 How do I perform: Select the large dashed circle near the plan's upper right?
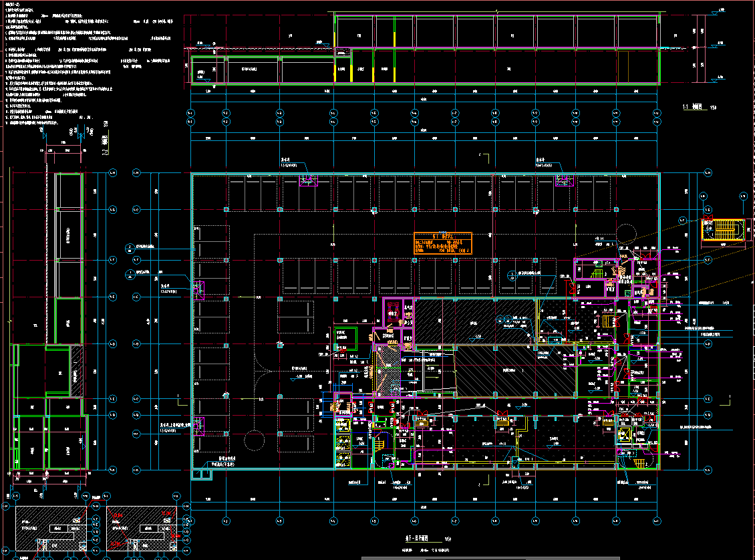627,233
